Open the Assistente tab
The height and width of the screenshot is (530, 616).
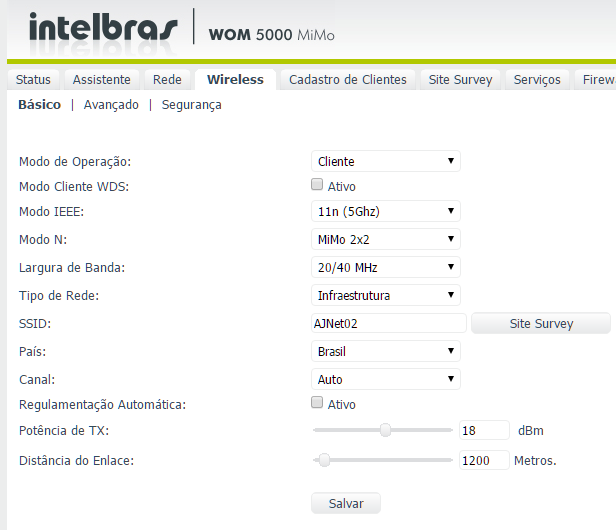102,80
